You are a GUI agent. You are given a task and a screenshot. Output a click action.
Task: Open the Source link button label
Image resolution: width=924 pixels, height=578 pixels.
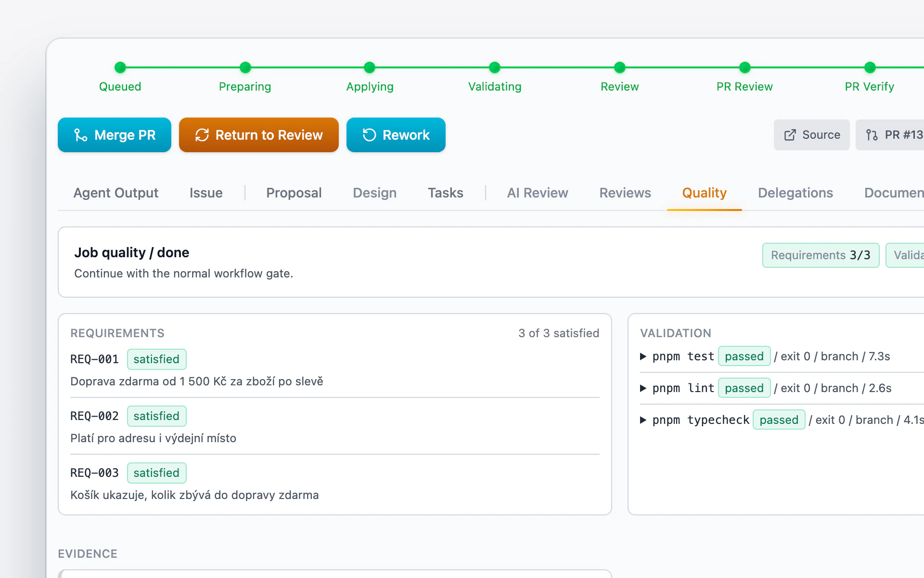click(x=821, y=135)
